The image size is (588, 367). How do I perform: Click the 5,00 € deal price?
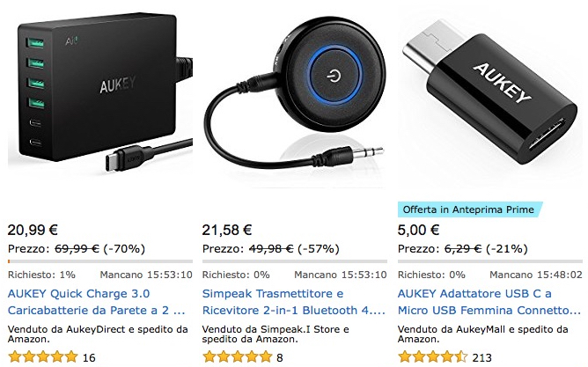coord(418,230)
